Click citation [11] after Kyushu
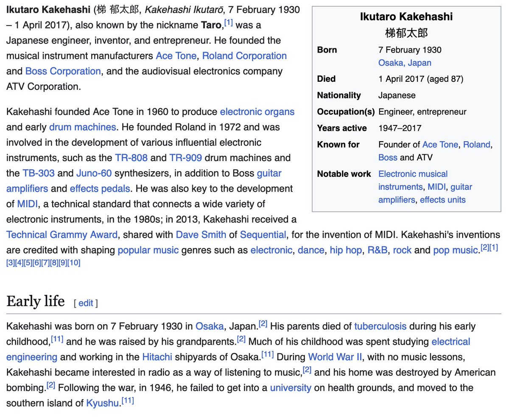This screenshot has width=509, height=420. click(x=128, y=400)
